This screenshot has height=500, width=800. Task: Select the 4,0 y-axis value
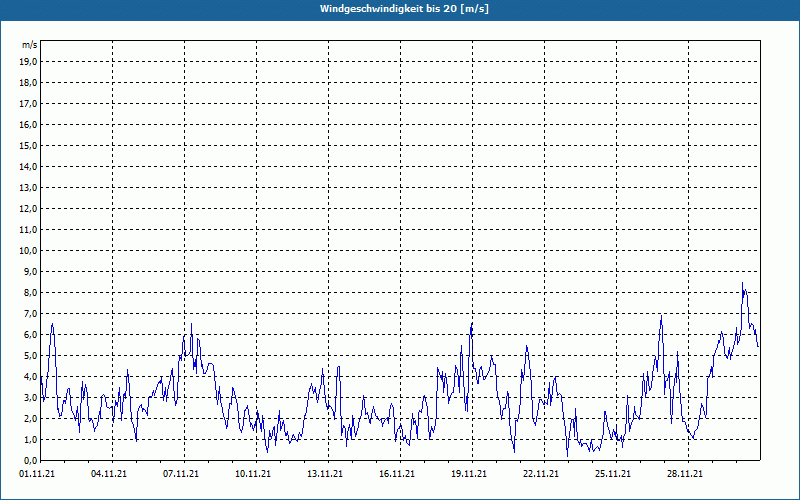pyautogui.click(x=31, y=377)
